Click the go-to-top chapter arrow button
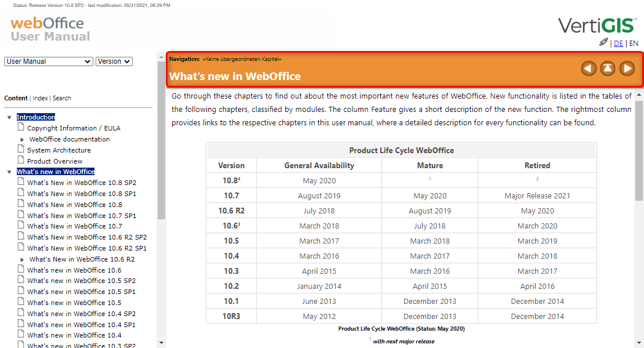Viewport: 644px width, 348px height. pyautogui.click(x=607, y=68)
